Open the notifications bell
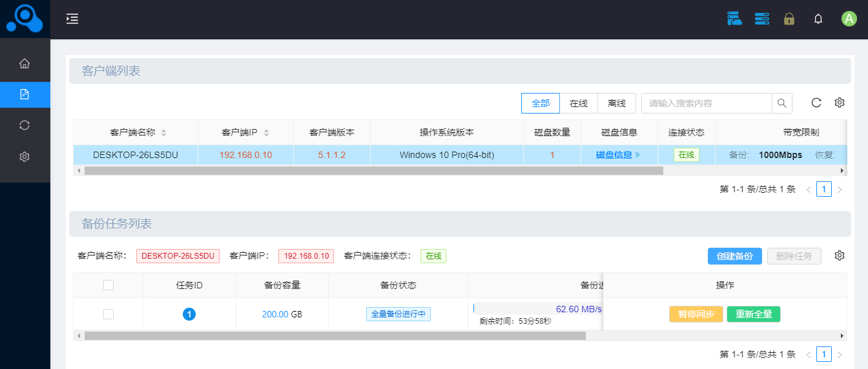This screenshot has height=369, width=868. tap(818, 19)
